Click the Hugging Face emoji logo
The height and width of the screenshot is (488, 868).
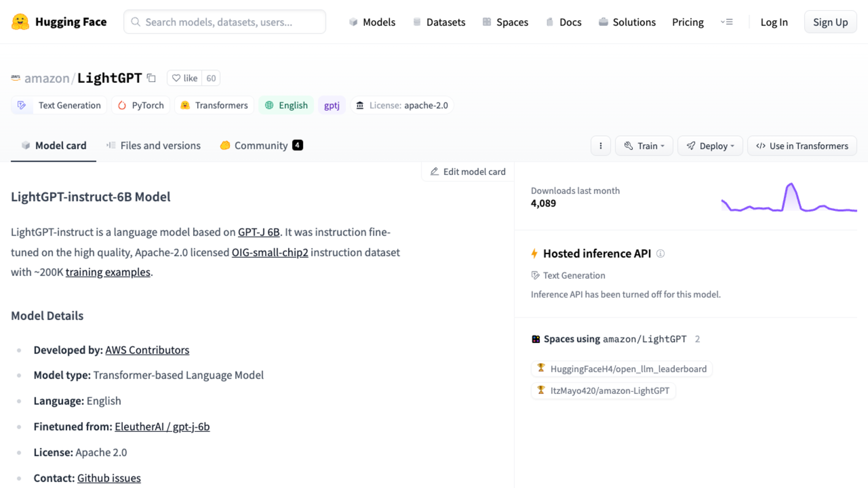click(20, 22)
